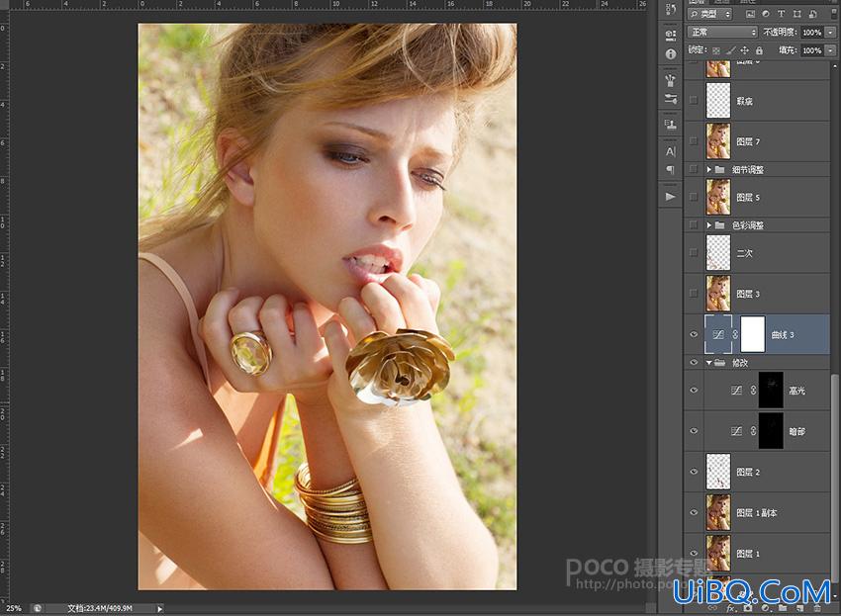Hide the 图层 2 layer
The image size is (841, 616).
click(694, 472)
